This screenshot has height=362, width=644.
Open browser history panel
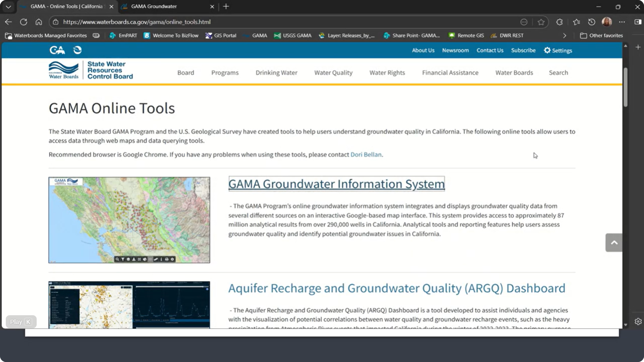[x=591, y=22]
